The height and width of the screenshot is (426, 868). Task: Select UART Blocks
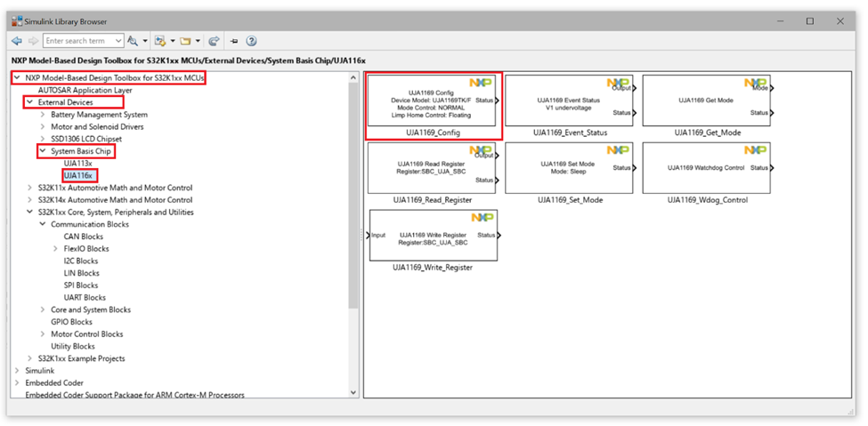[x=85, y=297]
